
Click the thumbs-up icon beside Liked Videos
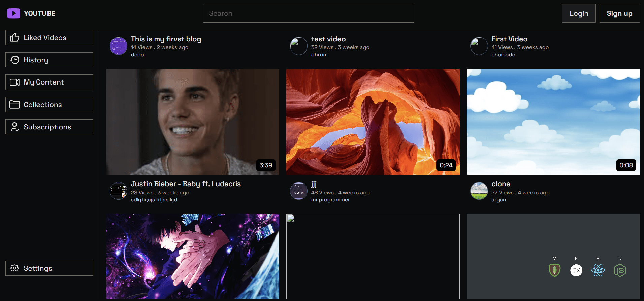coord(14,37)
